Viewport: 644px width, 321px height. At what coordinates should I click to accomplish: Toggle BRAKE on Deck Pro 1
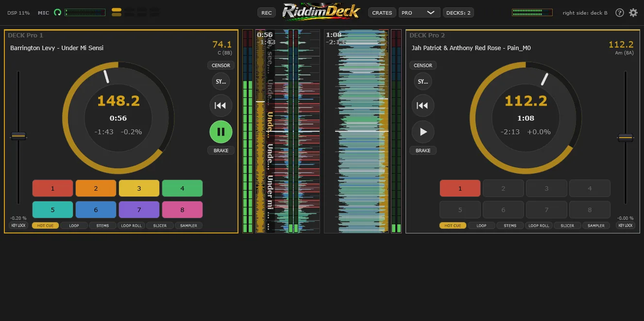click(x=221, y=150)
